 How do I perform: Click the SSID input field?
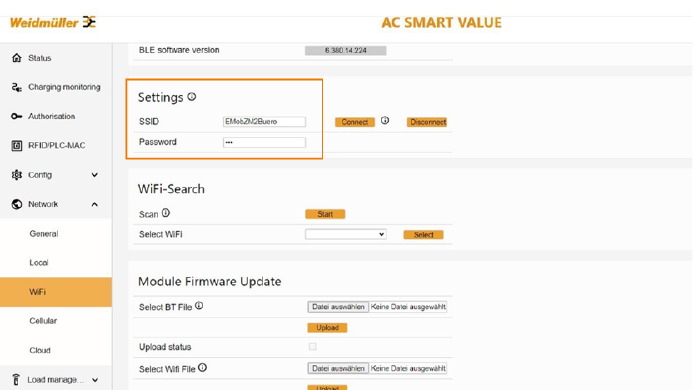[264, 121]
